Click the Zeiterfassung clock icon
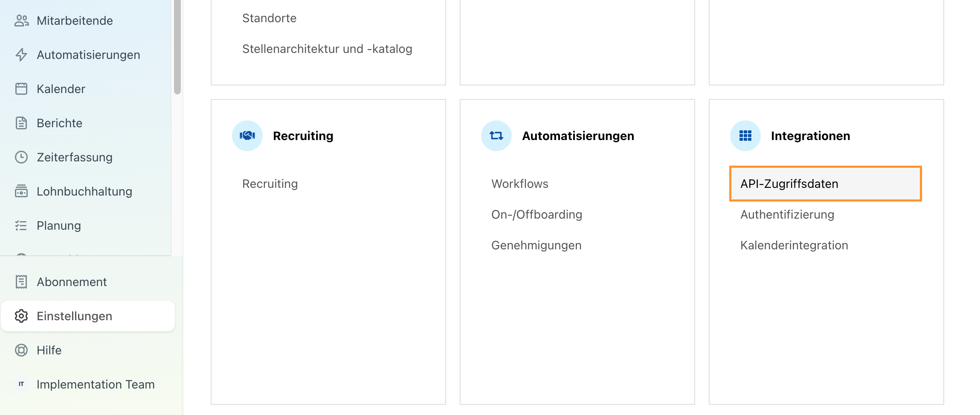This screenshot has height=415, width=980. tap(21, 157)
